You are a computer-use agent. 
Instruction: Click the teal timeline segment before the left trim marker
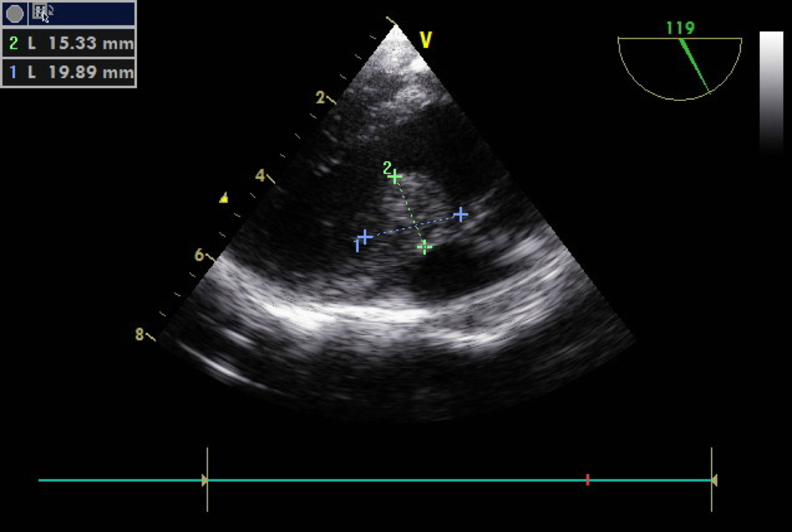[x=120, y=480]
